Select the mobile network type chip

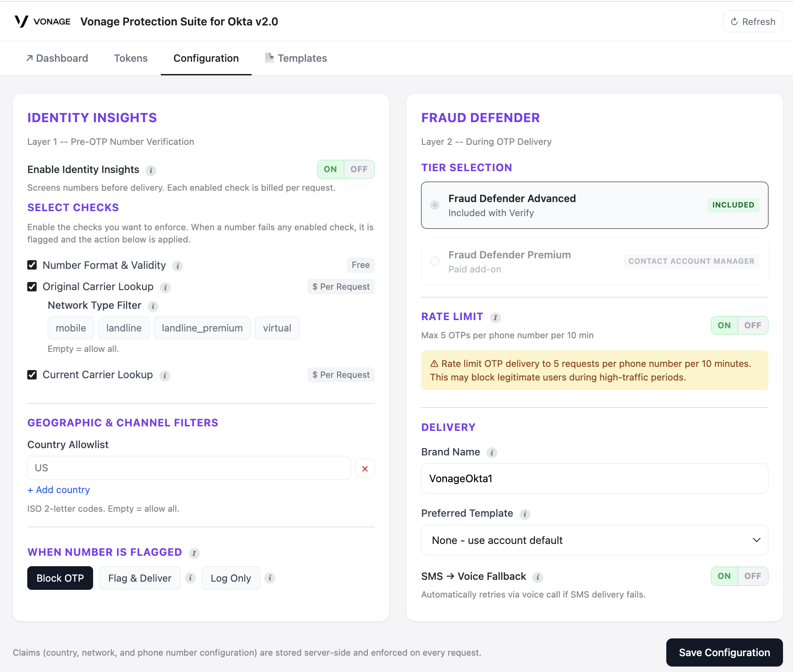71,328
